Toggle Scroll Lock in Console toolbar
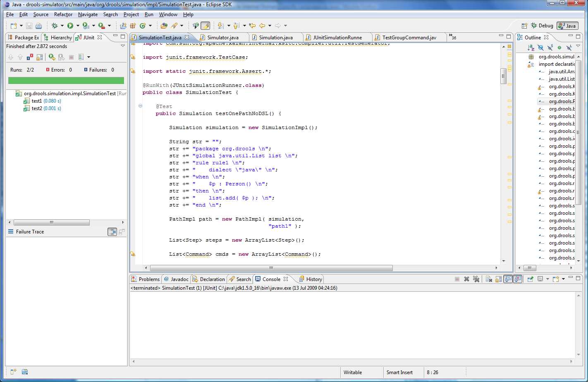Image resolution: width=588 pixels, height=382 pixels. (499, 279)
